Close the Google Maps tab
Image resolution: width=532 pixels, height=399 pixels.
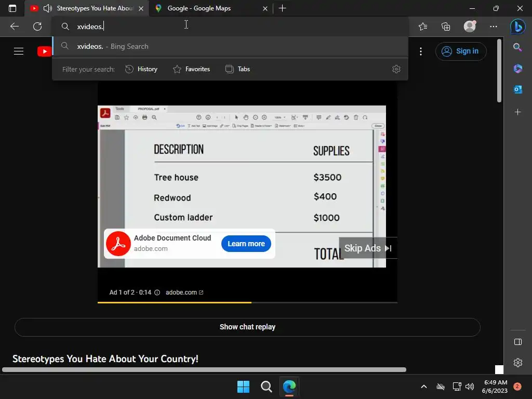point(265,8)
